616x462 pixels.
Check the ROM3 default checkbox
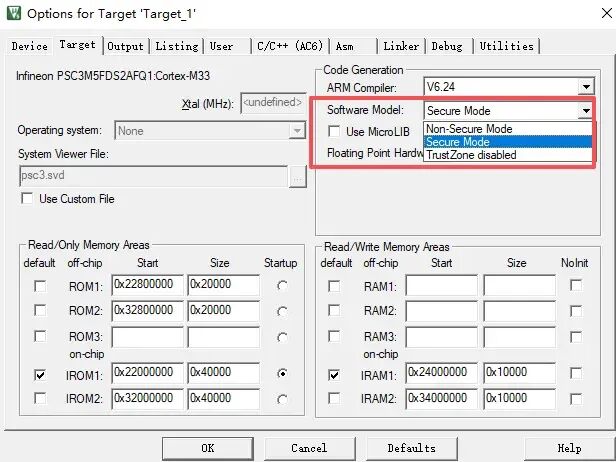(40, 336)
